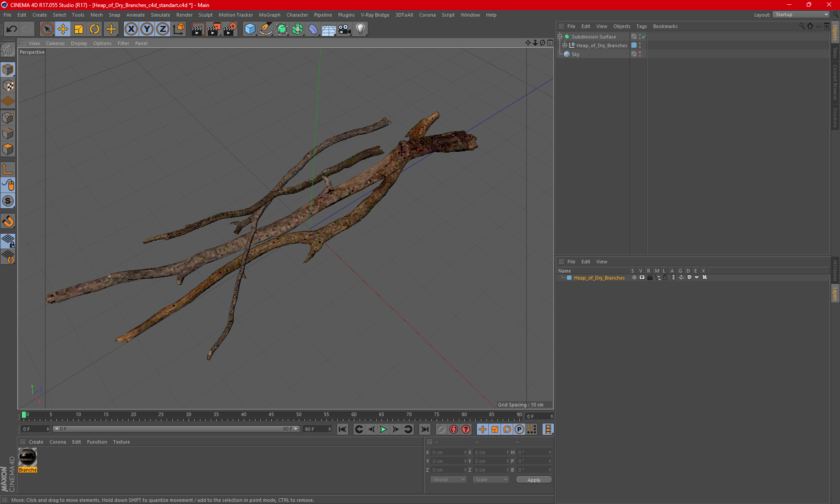Click the position X input field
Screen dimensions: 840x504
pos(448,452)
